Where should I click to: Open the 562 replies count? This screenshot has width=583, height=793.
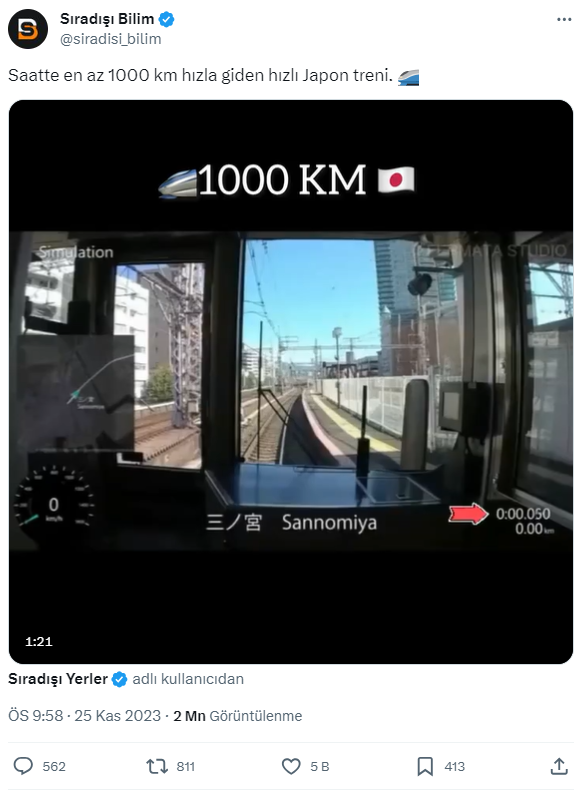[54, 767]
